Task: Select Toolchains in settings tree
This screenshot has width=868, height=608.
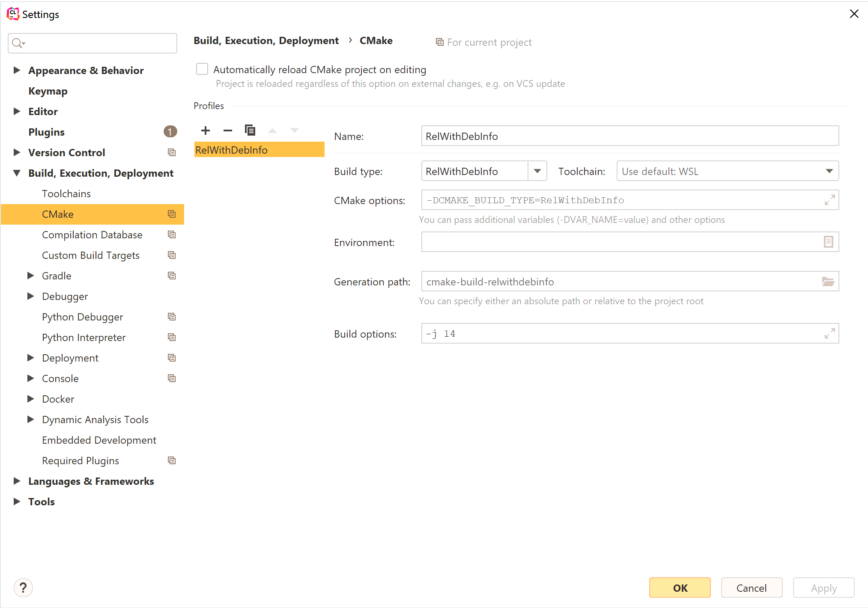Action: pyautogui.click(x=66, y=194)
